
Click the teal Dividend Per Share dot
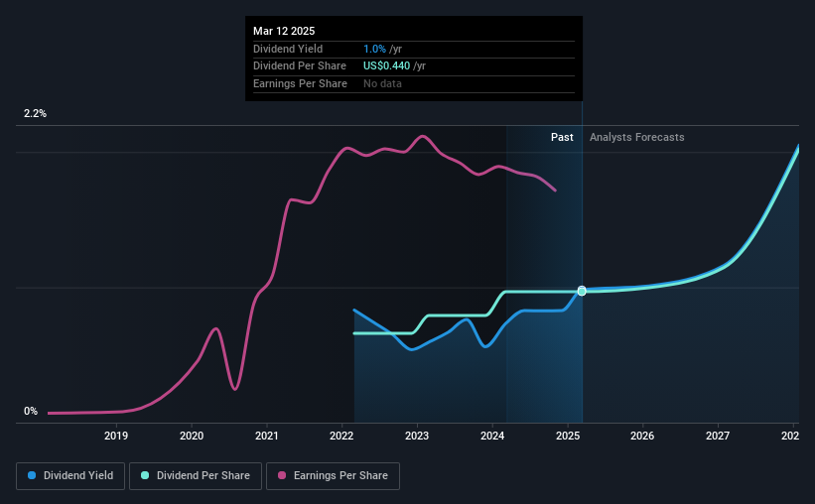tap(145, 475)
